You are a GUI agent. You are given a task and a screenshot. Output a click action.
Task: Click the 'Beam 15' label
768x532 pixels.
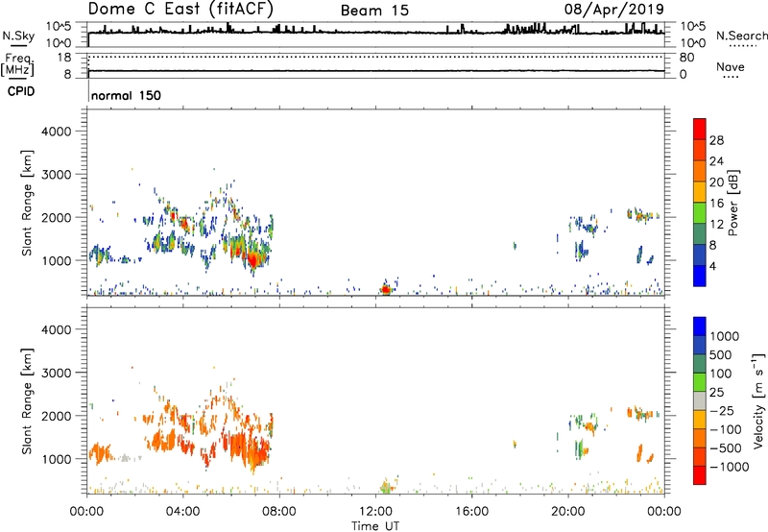click(x=374, y=11)
